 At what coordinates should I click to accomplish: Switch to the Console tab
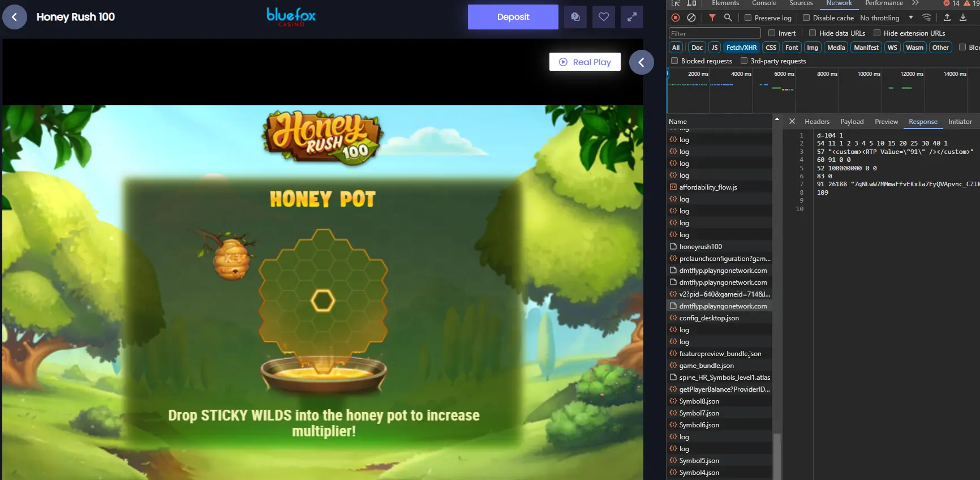point(764,3)
